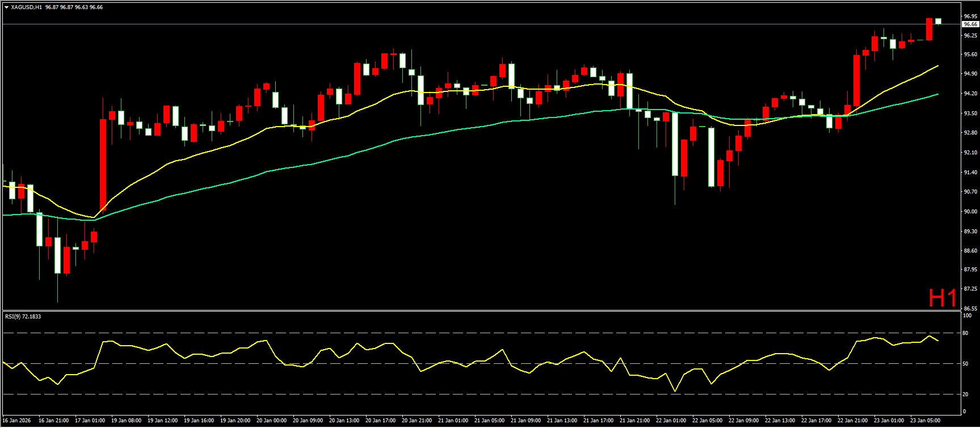Click the 96.95 price on the scale
Screen dimensions: 980x428
pos(970,16)
